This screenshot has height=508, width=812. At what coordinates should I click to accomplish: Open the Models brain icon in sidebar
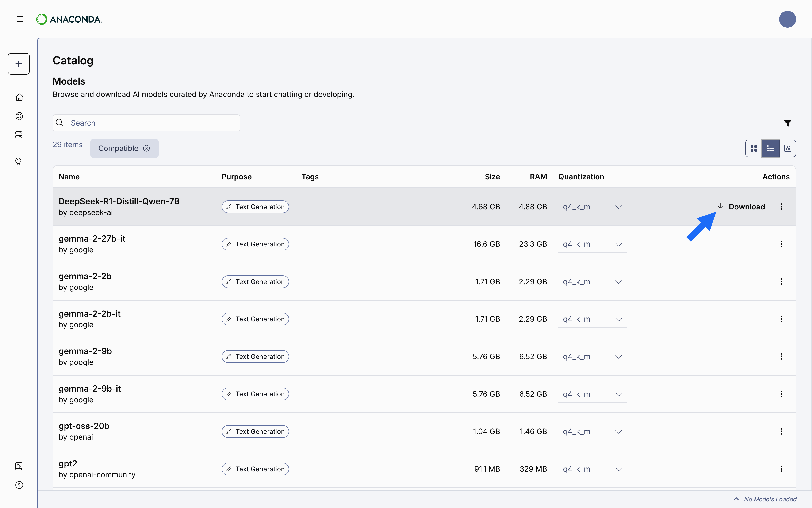pos(19,116)
